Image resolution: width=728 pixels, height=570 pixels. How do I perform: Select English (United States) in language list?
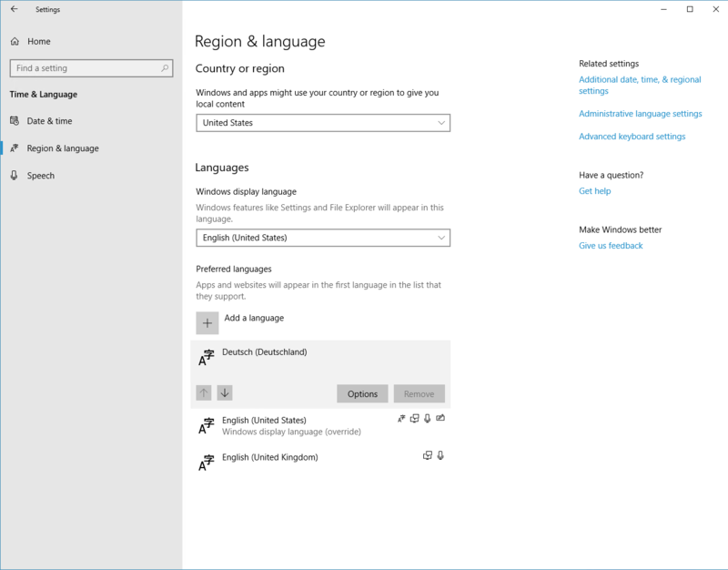point(264,421)
